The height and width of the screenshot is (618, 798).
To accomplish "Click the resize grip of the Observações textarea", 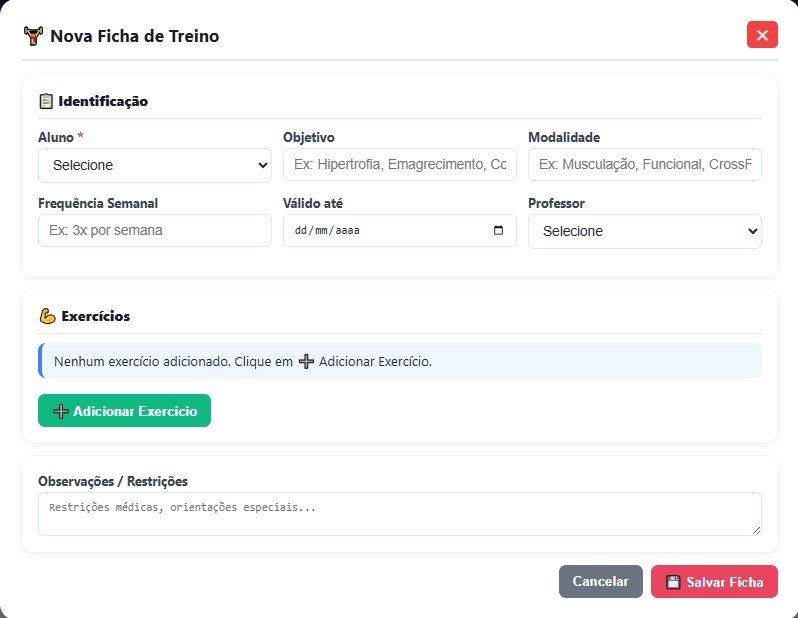I will click(x=756, y=530).
